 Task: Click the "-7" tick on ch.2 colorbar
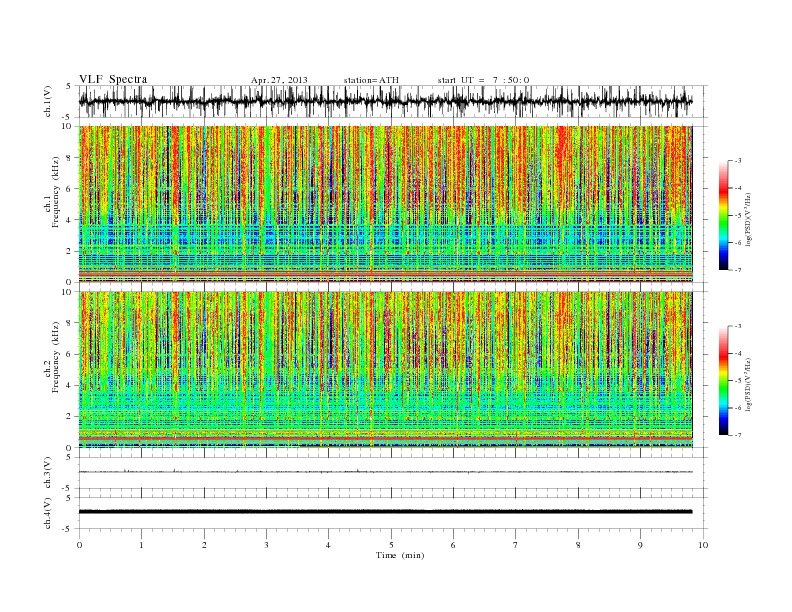tap(738, 435)
